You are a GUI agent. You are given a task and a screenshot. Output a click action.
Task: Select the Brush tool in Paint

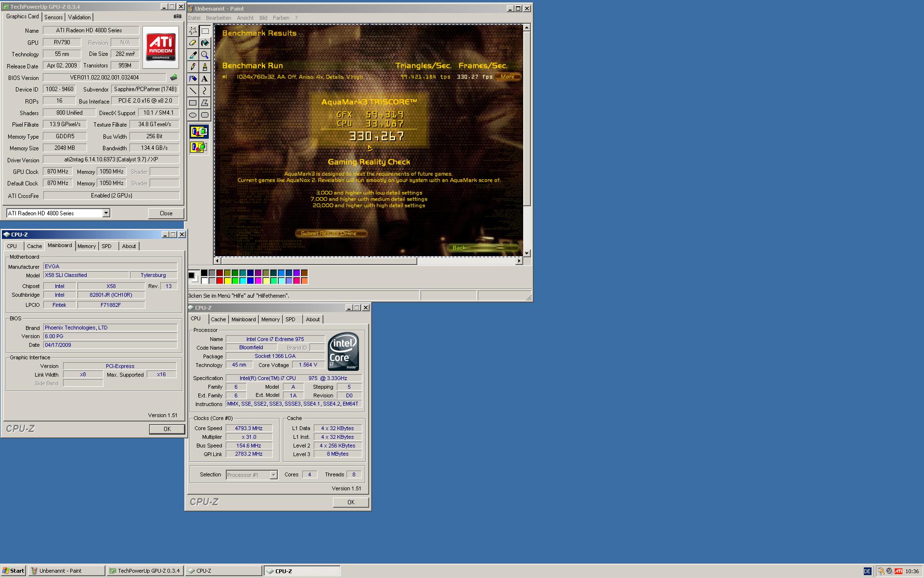(x=205, y=67)
